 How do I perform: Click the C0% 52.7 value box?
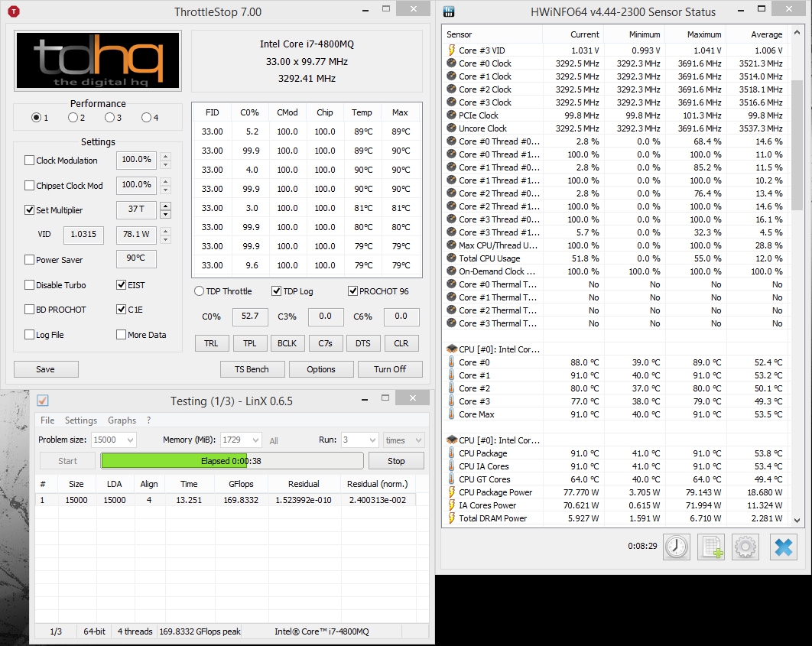pos(250,317)
